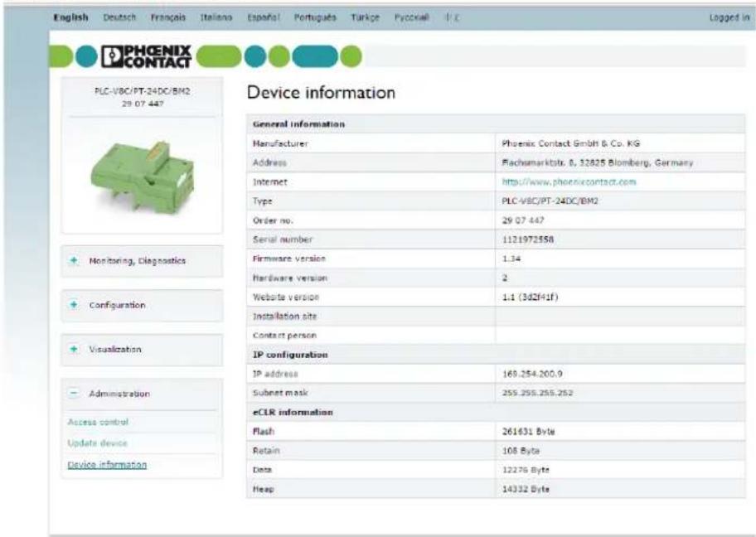Click the Installation site row label
756x537 pixels.
point(284,317)
